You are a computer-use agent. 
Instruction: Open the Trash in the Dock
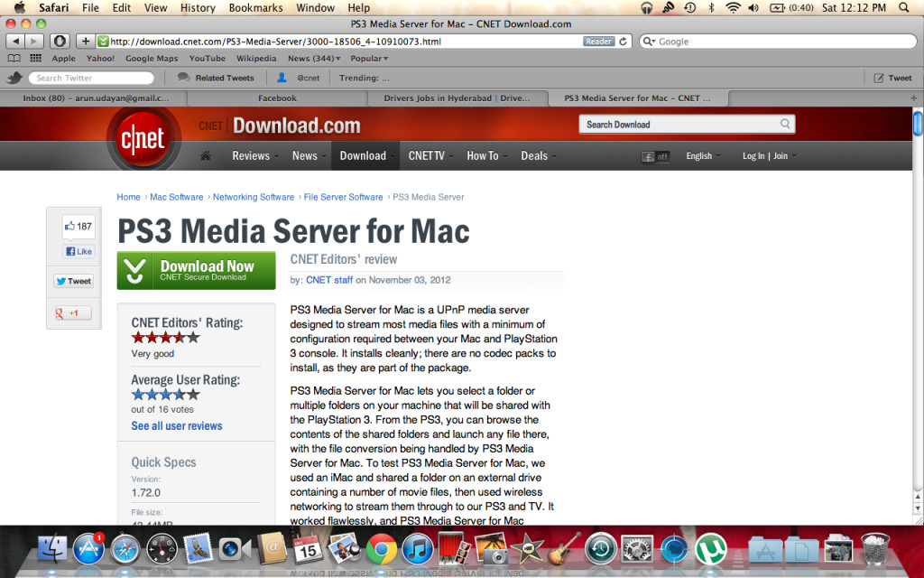[875, 548]
